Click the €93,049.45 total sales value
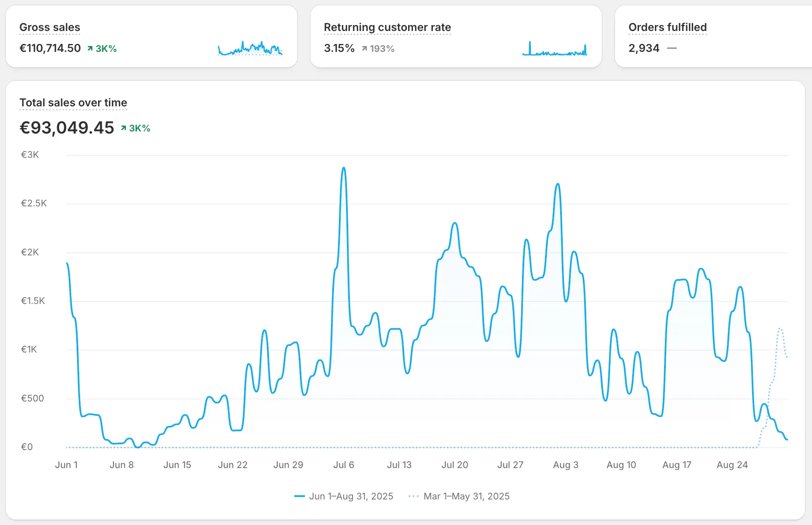This screenshot has width=812, height=525. click(x=67, y=128)
